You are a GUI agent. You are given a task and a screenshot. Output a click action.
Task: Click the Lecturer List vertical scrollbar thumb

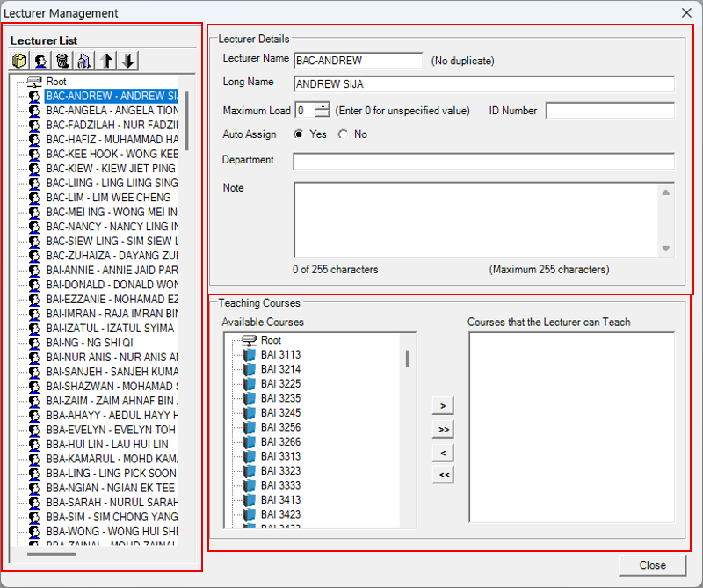tap(186, 121)
